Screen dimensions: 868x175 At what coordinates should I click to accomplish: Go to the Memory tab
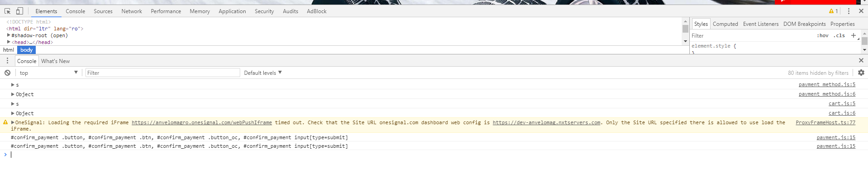tap(199, 11)
